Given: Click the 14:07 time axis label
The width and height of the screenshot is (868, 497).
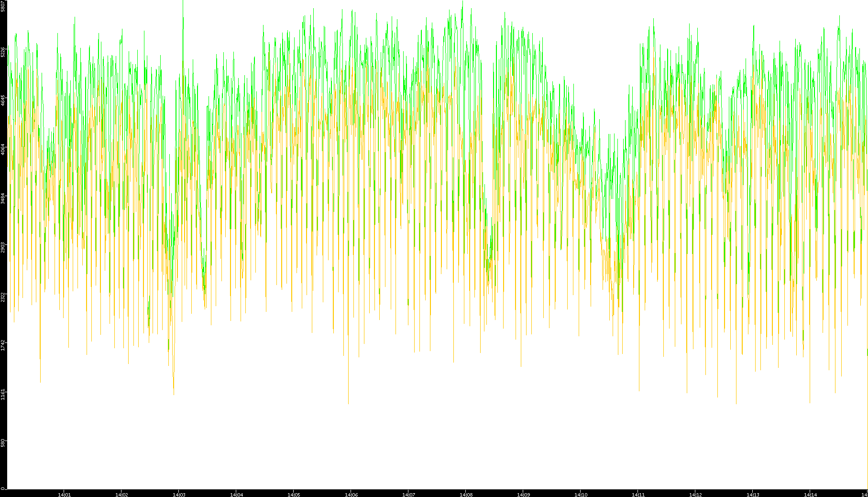Looking at the screenshot, I should [x=408, y=495].
